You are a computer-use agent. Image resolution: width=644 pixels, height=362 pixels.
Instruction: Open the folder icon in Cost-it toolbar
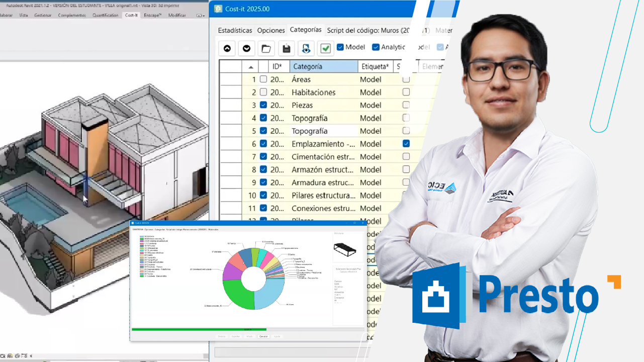coord(266,48)
